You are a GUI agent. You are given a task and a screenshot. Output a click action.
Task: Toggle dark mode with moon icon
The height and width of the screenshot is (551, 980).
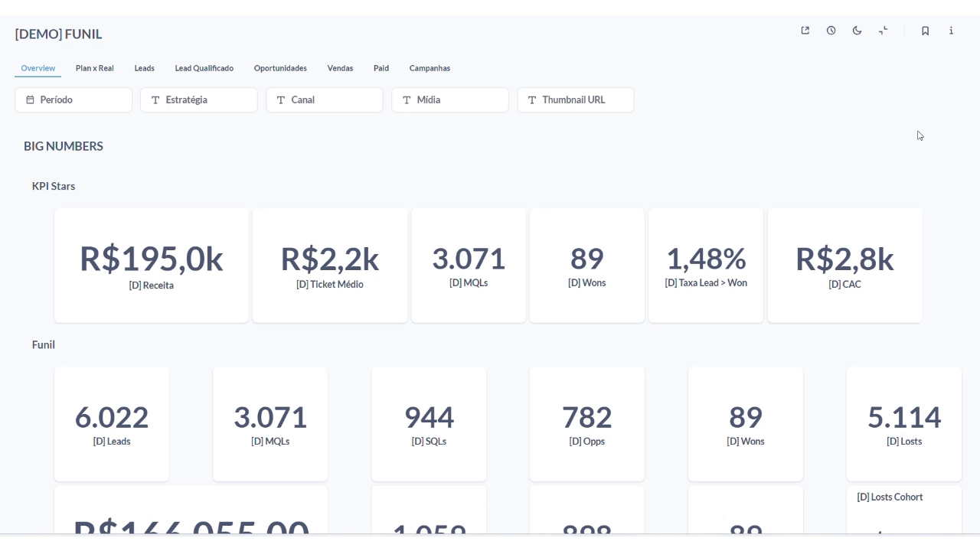coord(857,31)
